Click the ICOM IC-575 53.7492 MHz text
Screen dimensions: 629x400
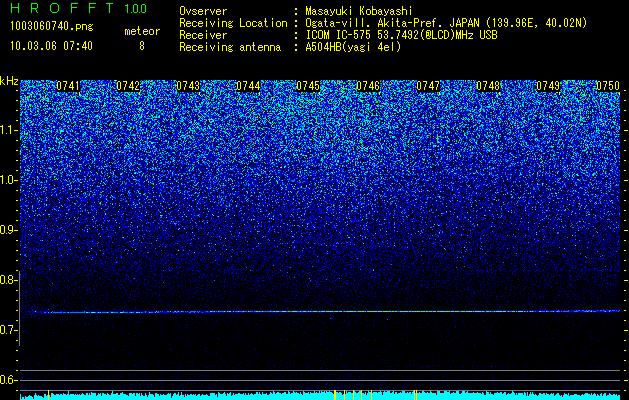click(x=401, y=35)
